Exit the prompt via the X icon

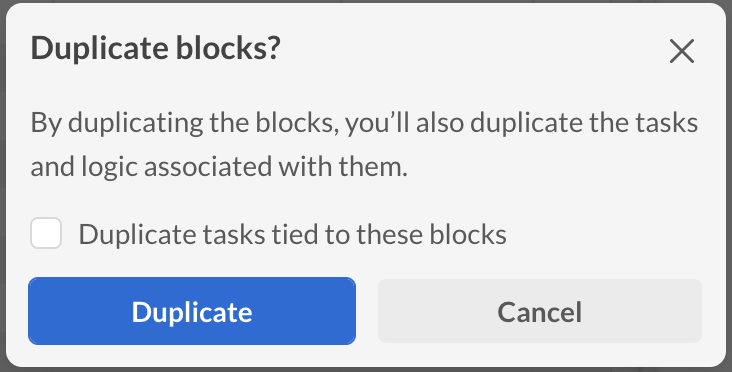point(682,51)
